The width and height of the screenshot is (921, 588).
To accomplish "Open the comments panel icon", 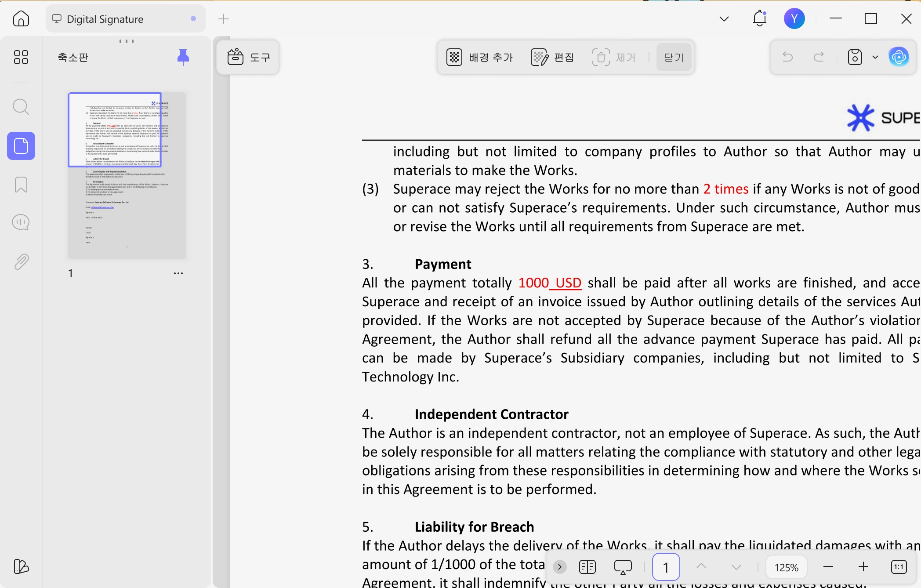I will pos(21,222).
